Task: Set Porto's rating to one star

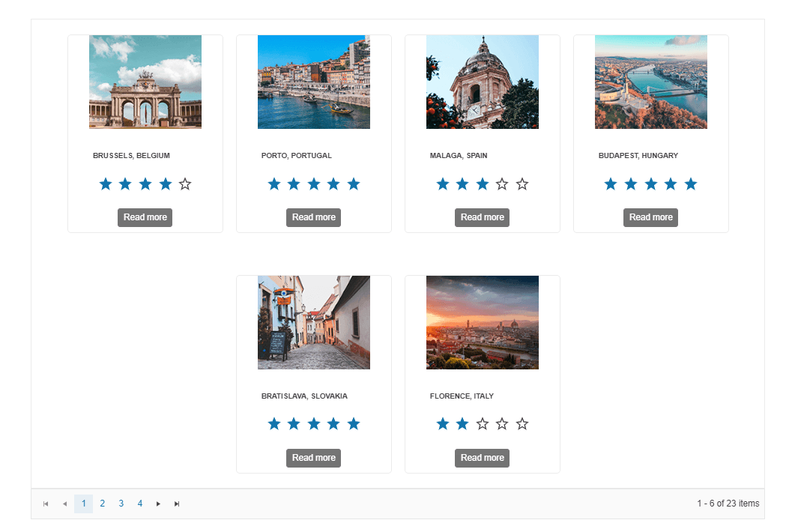Action: (274, 184)
